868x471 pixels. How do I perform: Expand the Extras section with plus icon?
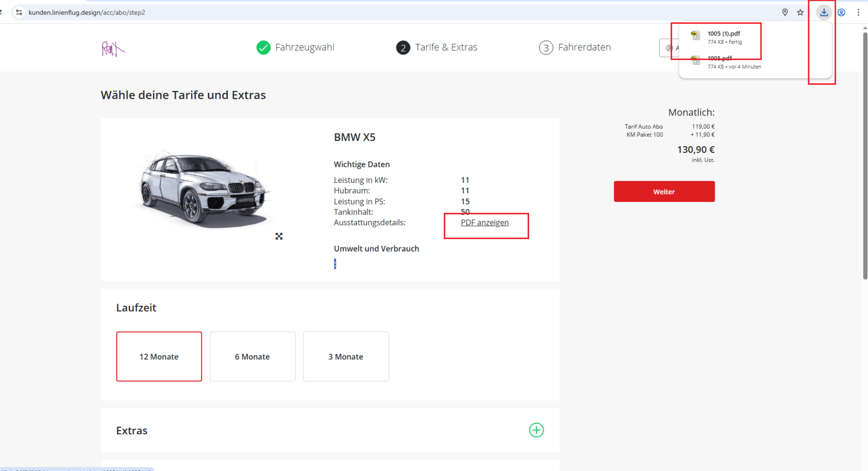coord(536,430)
